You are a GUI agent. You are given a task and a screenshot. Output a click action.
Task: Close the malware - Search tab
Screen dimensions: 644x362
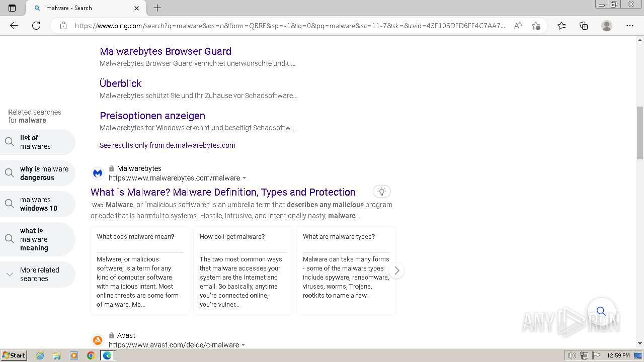137,8
